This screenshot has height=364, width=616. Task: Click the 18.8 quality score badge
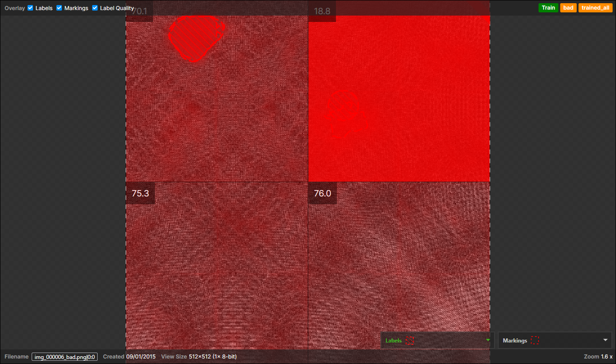click(x=322, y=11)
